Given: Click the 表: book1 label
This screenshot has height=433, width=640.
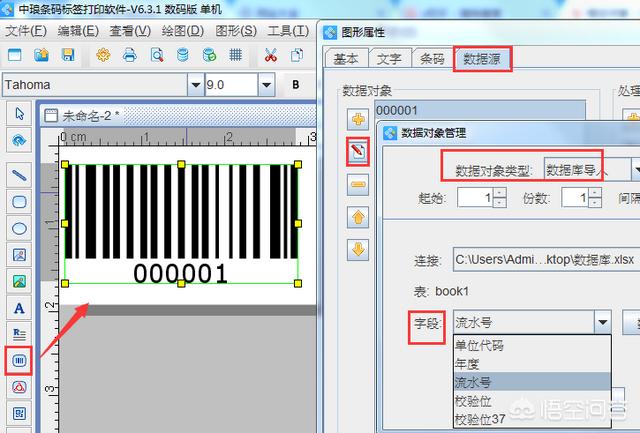Looking at the screenshot, I should 441,291.
